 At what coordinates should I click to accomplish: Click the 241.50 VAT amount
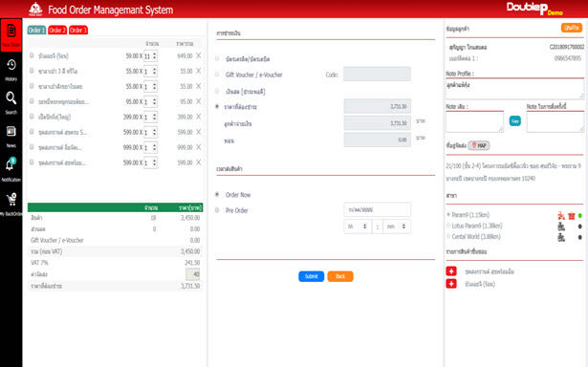click(x=192, y=263)
